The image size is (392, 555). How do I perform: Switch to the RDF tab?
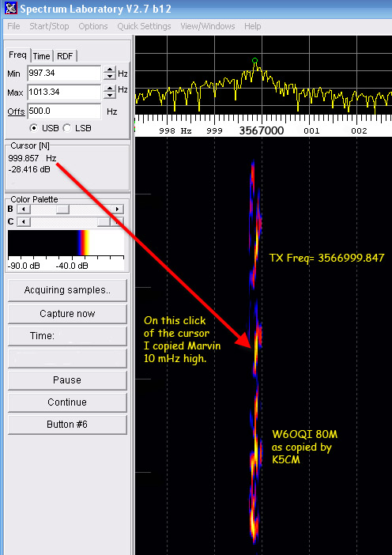(x=65, y=56)
